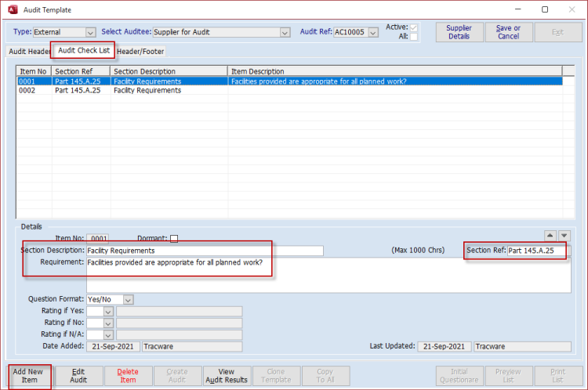The image size is (588, 390).
Task: Click Part 145.A.25 in row 0002
Action: pyautogui.click(x=78, y=90)
